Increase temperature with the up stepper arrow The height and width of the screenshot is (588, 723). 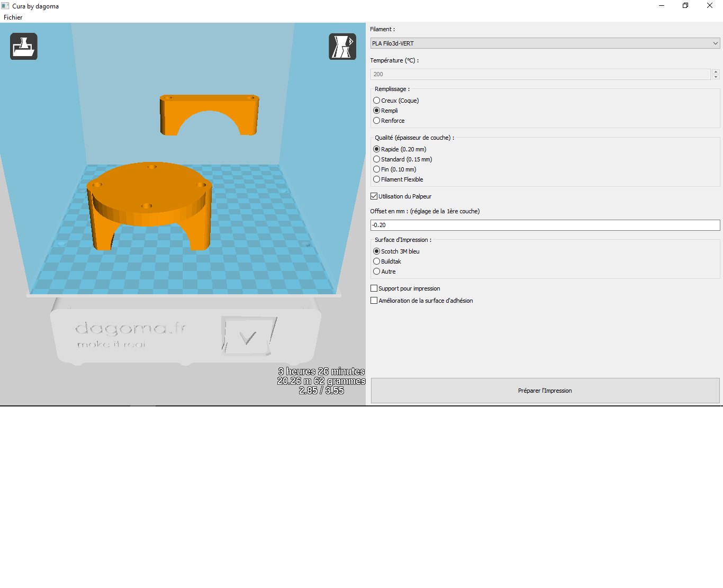716,71
